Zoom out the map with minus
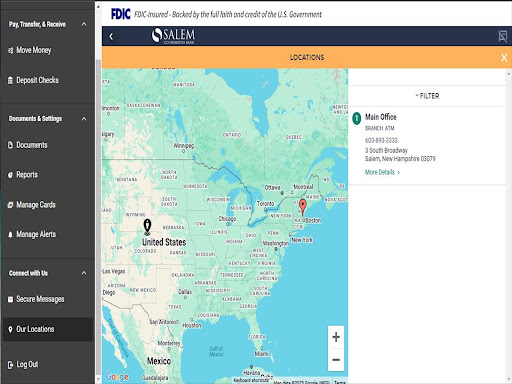Image resolution: width=512 pixels, height=384 pixels. point(336,360)
